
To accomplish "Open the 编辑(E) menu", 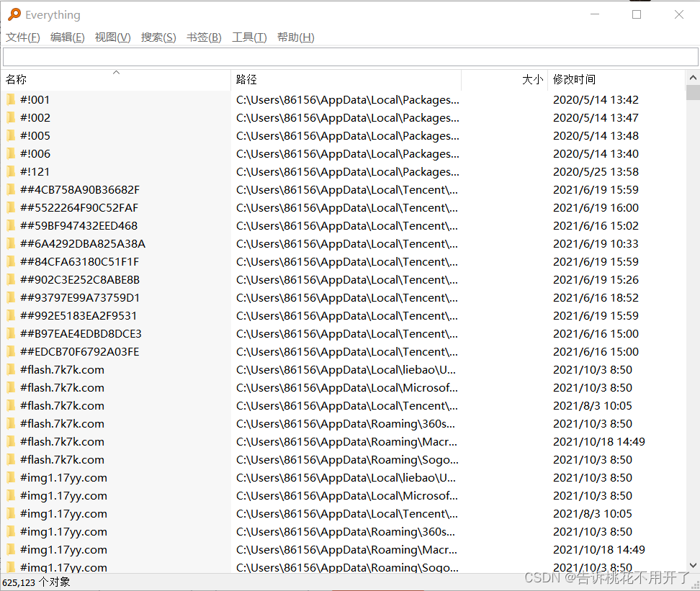I will (68, 37).
